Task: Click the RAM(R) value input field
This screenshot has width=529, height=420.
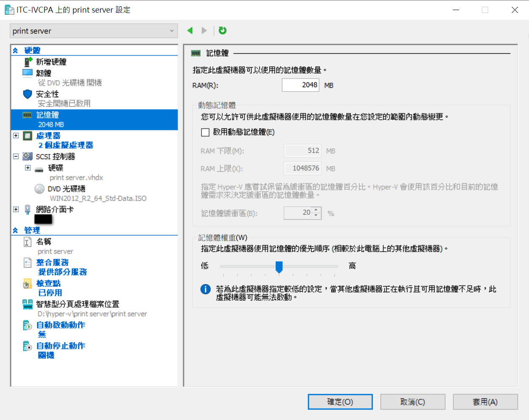Action: 300,85
